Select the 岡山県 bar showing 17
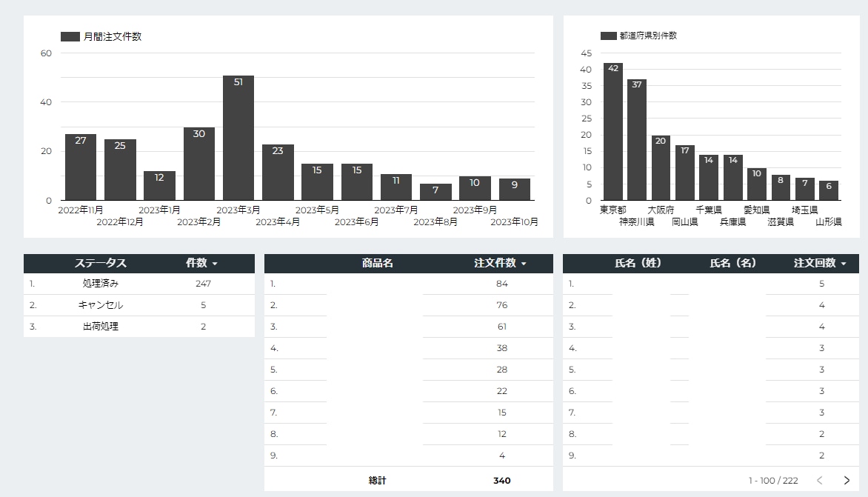This screenshot has height=497, width=868. [685, 173]
